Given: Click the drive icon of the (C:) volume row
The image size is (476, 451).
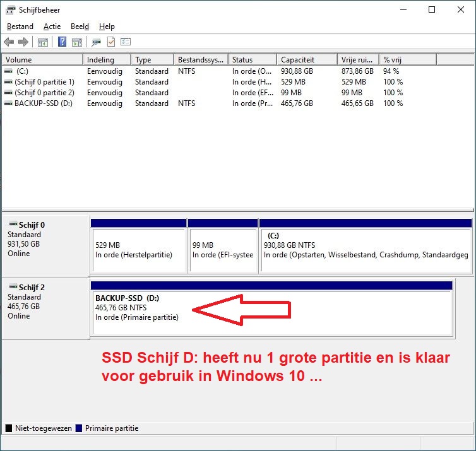Looking at the screenshot, I should [x=8, y=71].
